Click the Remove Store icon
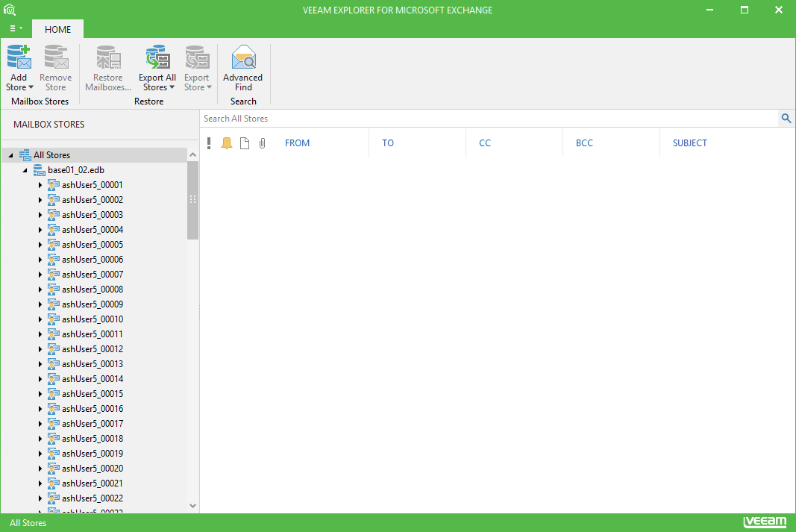This screenshot has width=796, height=532. coord(56,57)
